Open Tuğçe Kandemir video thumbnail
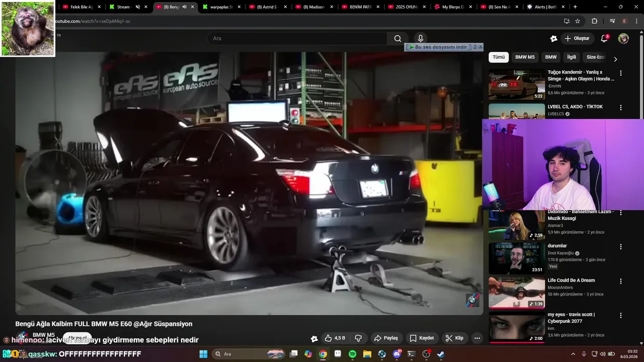 517,84
